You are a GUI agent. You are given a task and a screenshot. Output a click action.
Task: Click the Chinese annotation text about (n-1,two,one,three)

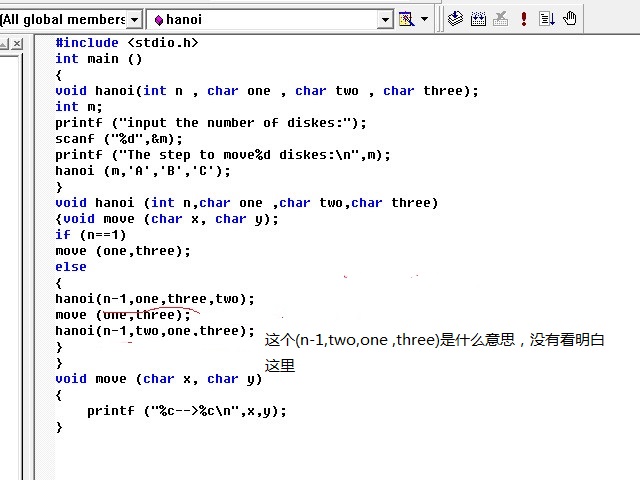point(434,341)
